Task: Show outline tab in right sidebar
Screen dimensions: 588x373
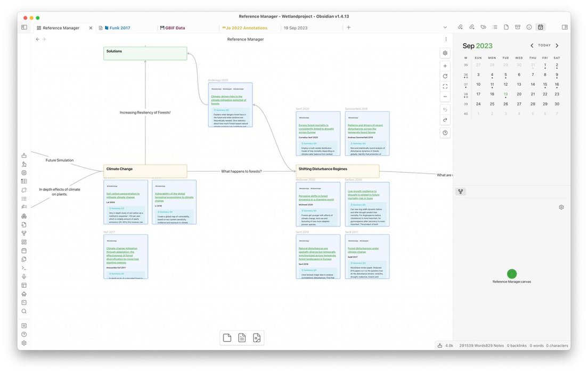Action: tap(495, 27)
